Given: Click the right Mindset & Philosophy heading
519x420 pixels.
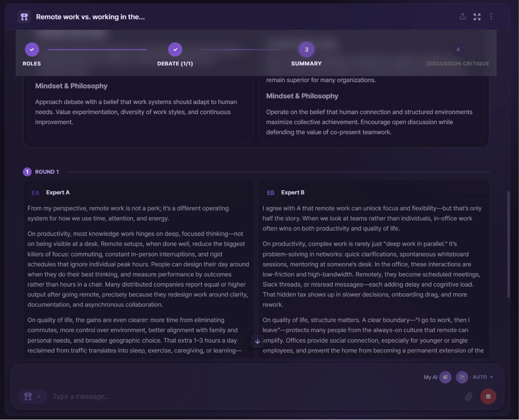Looking at the screenshot, I should tap(302, 96).
